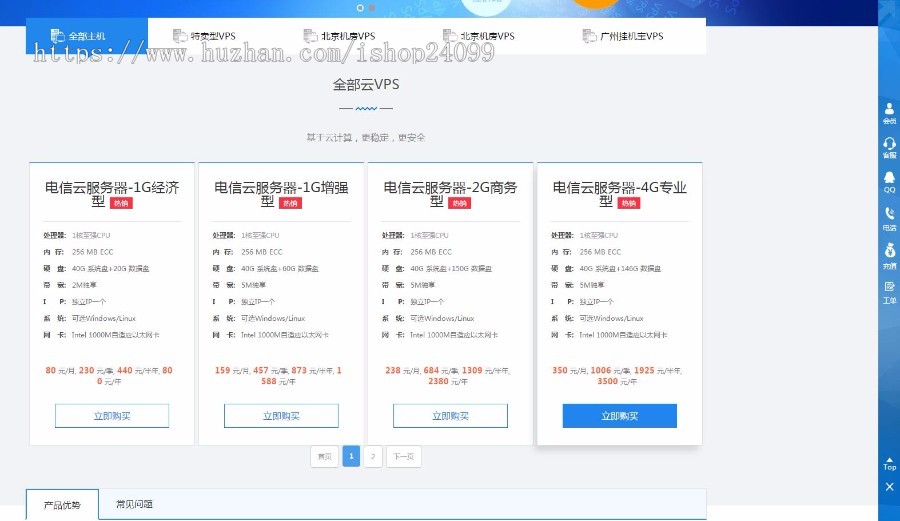Click the 全部云VPS section heading
The image size is (900, 521).
(x=366, y=84)
